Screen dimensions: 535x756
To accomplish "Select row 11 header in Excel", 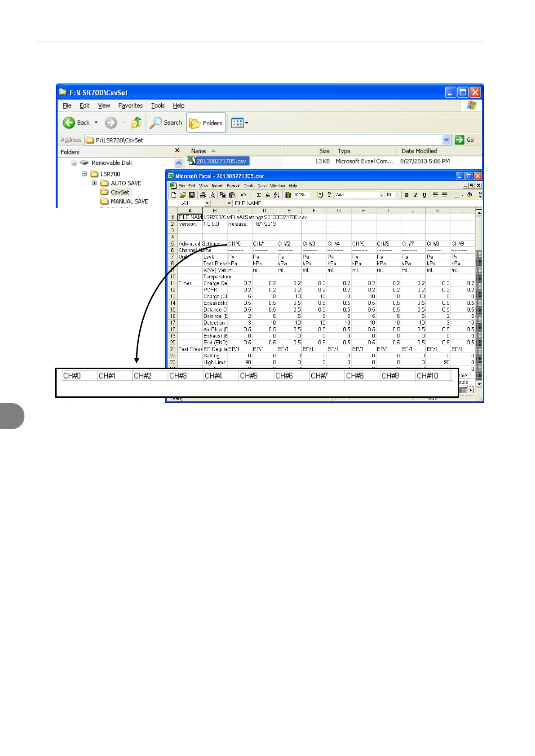I will pyautogui.click(x=172, y=283).
